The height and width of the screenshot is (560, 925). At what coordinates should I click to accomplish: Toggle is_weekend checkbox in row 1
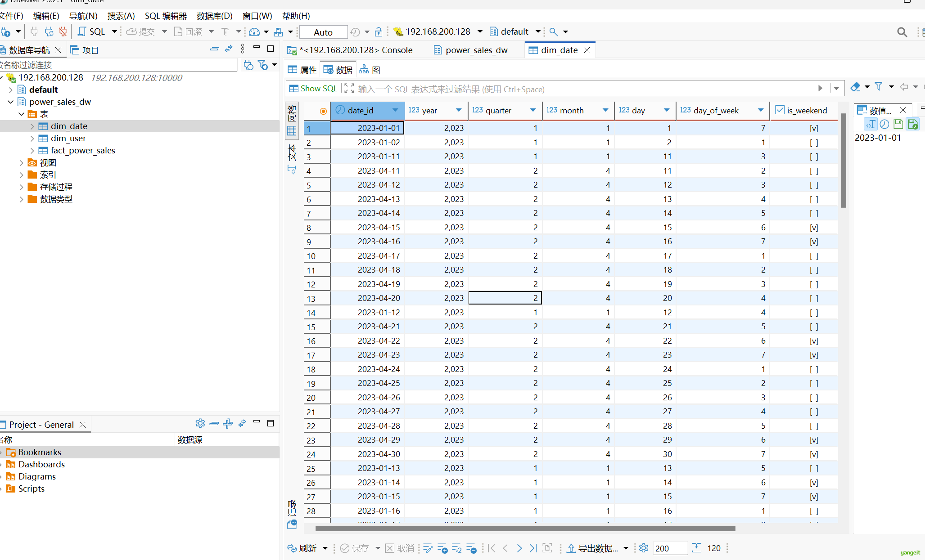pos(813,128)
